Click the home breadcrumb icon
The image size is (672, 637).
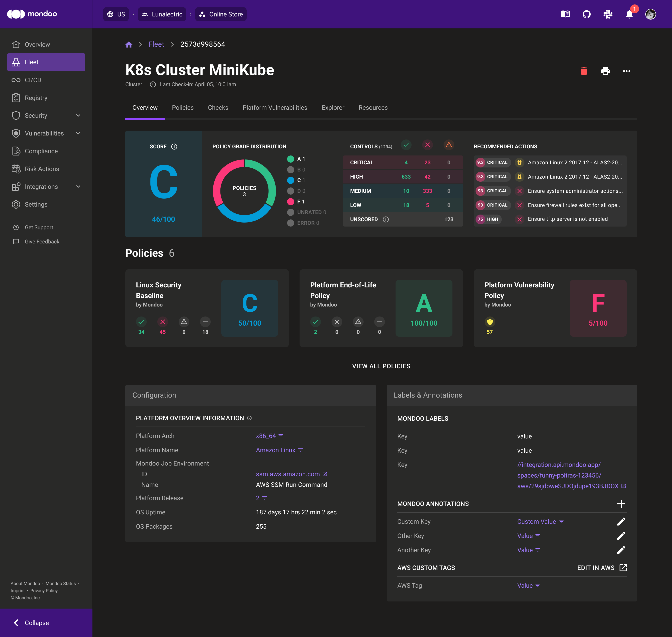pyautogui.click(x=129, y=44)
